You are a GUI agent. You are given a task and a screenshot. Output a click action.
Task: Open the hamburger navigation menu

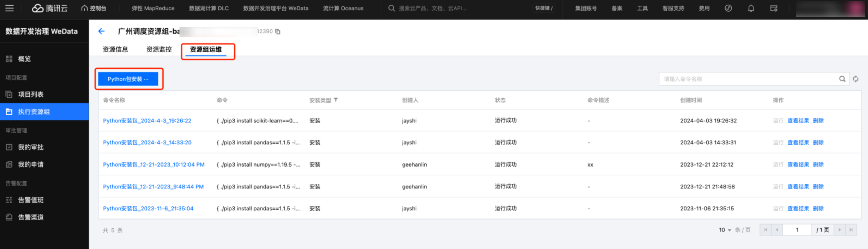coord(9,8)
